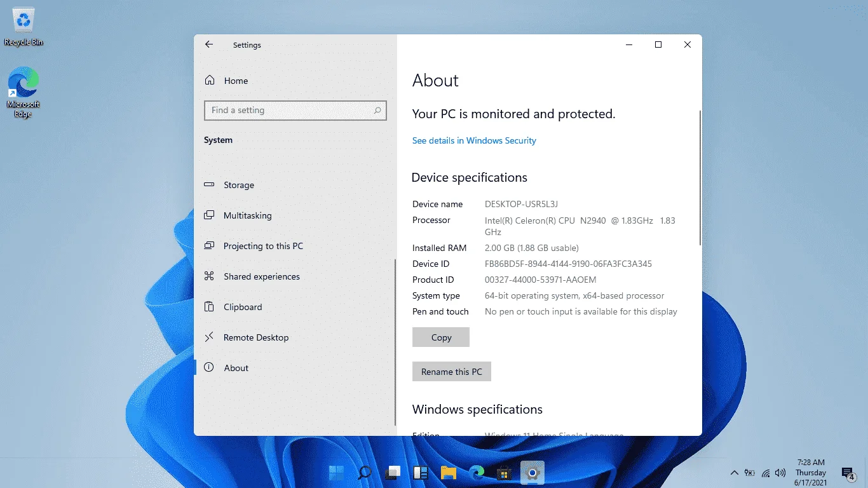The height and width of the screenshot is (488, 868).
Task: Minimize the Settings window
Action: tap(629, 44)
